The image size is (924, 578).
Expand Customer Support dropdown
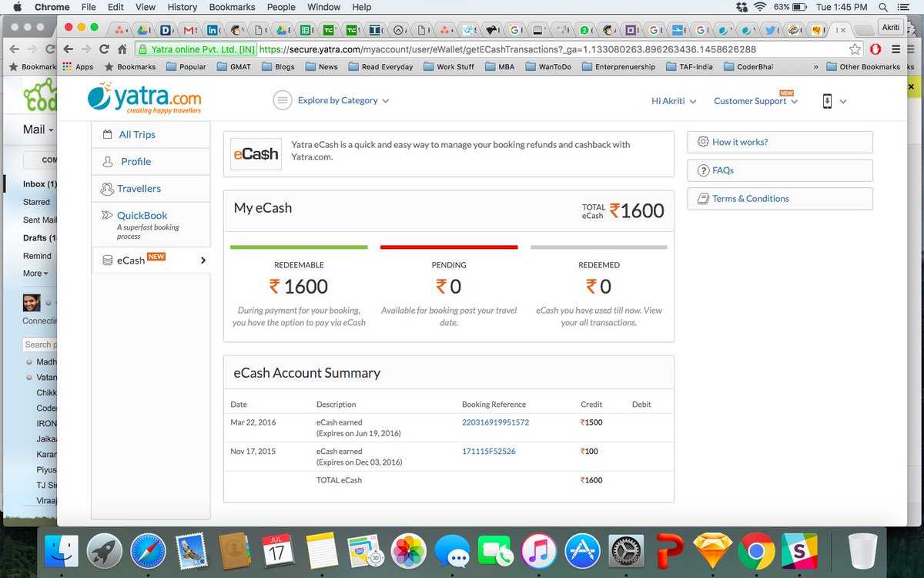[755, 101]
